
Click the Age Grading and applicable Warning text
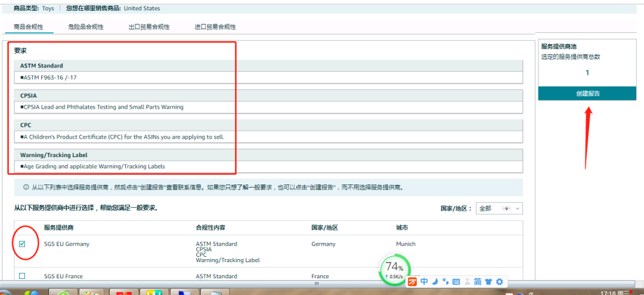pyautogui.click(x=92, y=167)
